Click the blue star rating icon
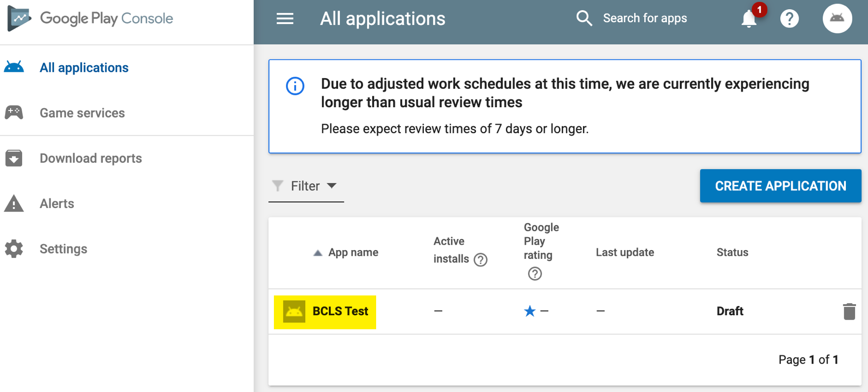 [x=529, y=311]
